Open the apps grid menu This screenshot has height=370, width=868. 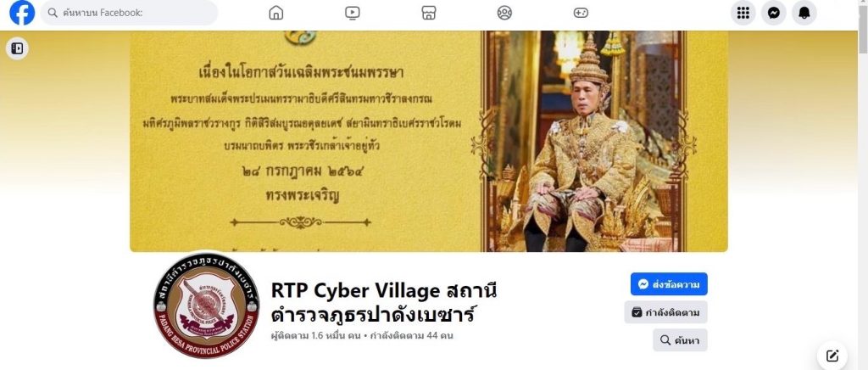(x=743, y=13)
